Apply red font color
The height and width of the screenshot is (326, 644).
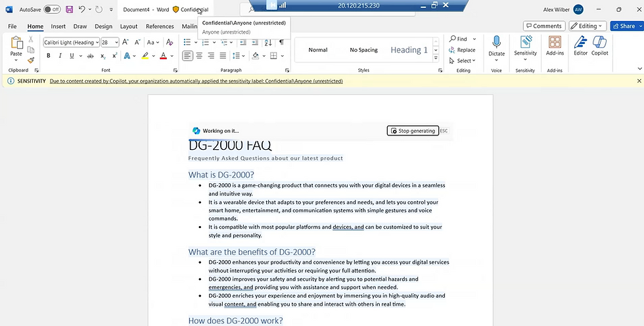[x=163, y=56]
